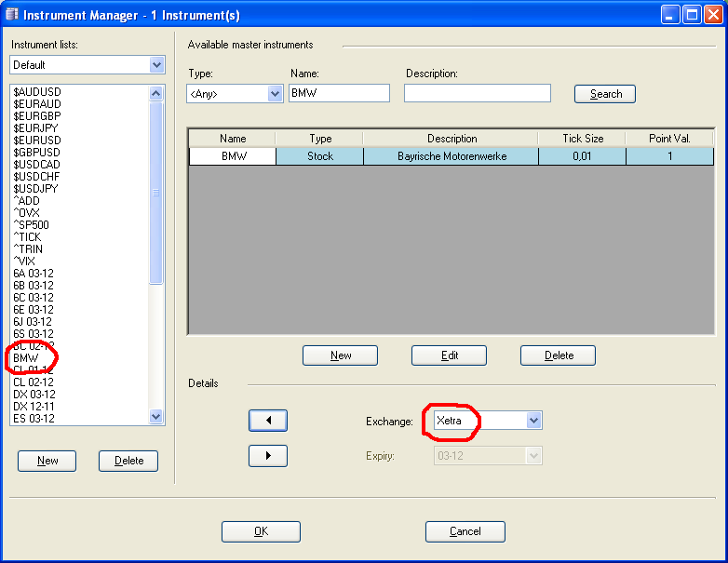
Task: Click the Bayrische Motorenwerke description cell
Action: (x=452, y=156)
